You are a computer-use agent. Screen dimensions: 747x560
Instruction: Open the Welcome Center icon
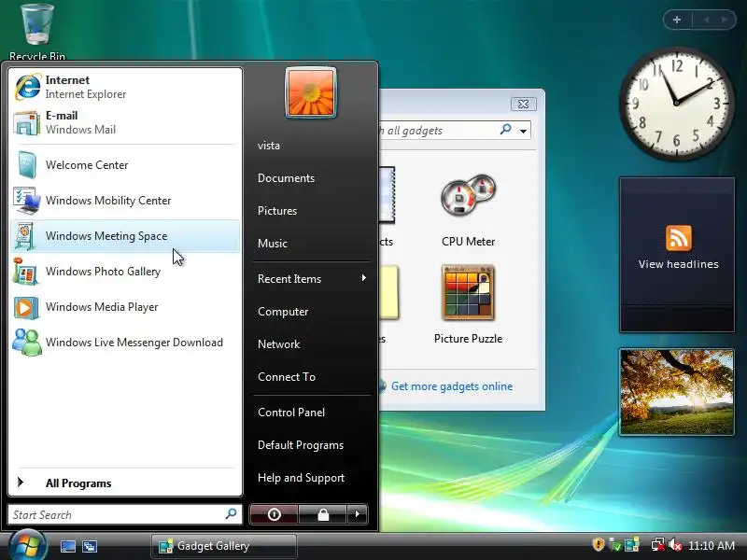point(27,165)
